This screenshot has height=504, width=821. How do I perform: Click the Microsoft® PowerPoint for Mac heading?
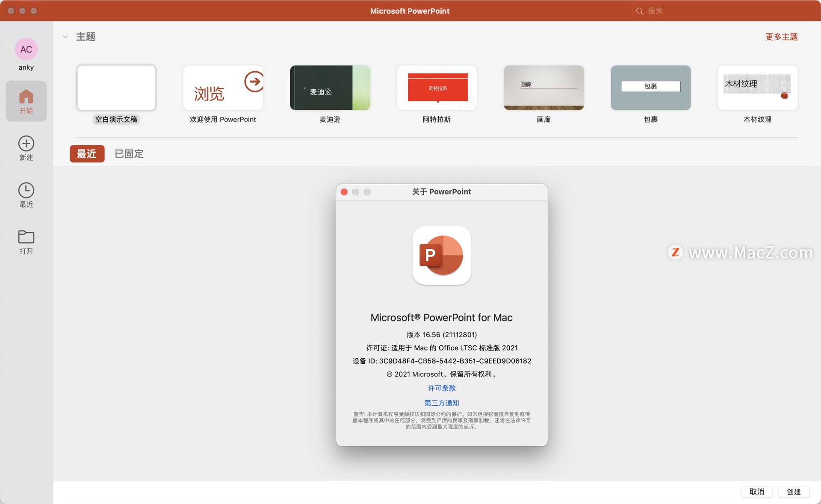click(442, 318)
